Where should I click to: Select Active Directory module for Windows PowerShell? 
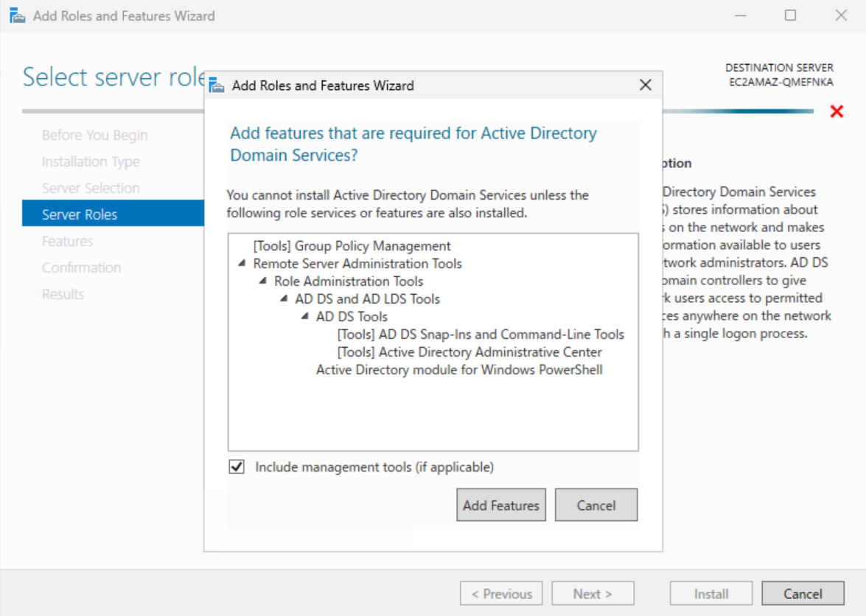click(x=459, y=370)
